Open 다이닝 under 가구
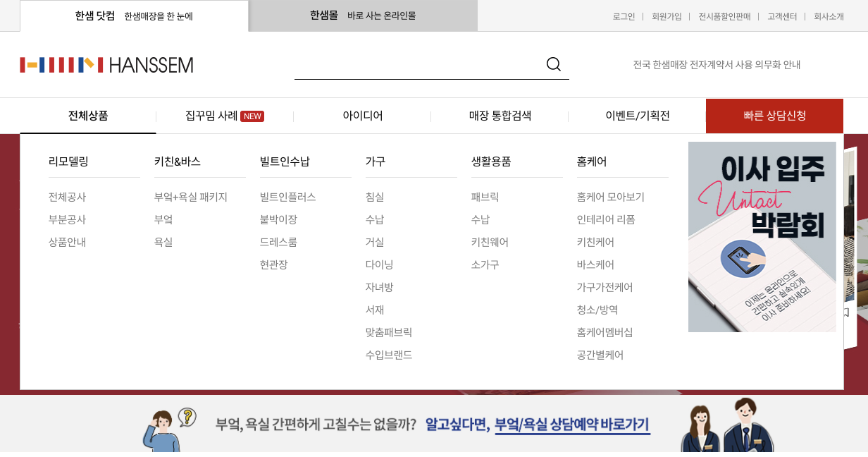The height and width of the screenshot is (457, 868). tap(380, 264)
